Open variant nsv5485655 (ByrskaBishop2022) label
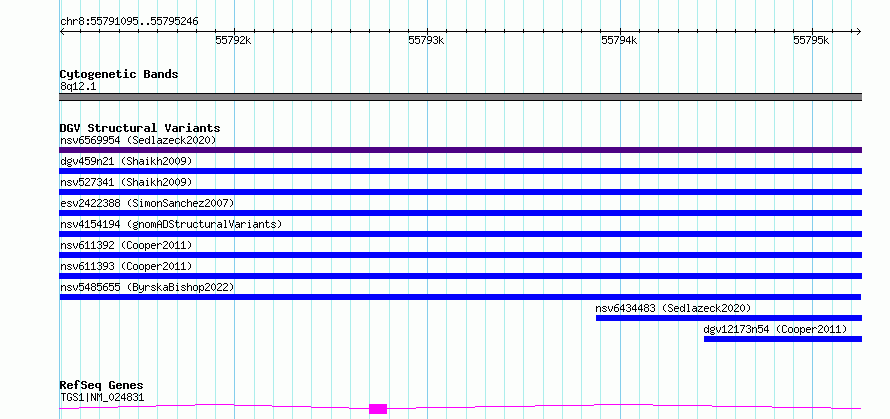This screenshot has width=890, height=419. 146,287
